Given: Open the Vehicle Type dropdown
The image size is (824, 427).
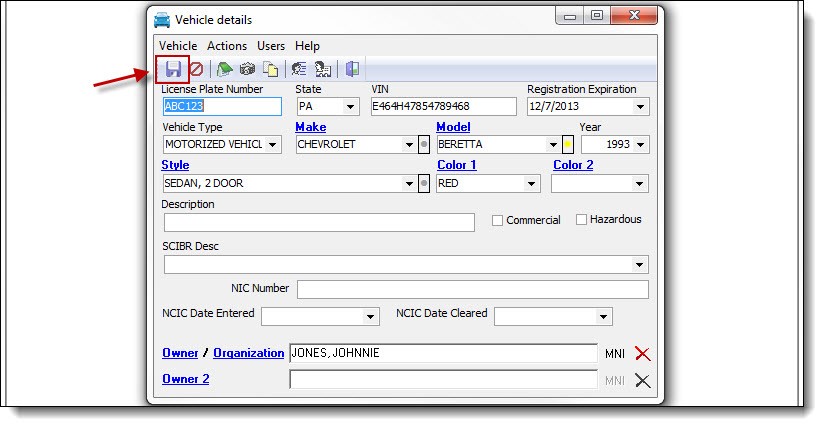Looking at the screenshot, I should (273, 145).
